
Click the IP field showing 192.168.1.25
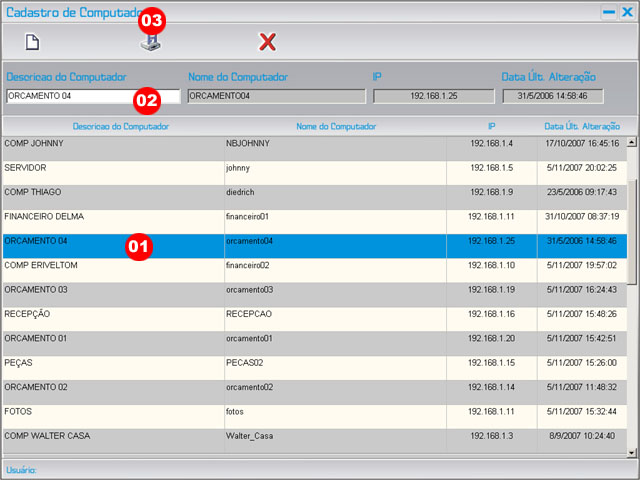[x=433, y=97]
